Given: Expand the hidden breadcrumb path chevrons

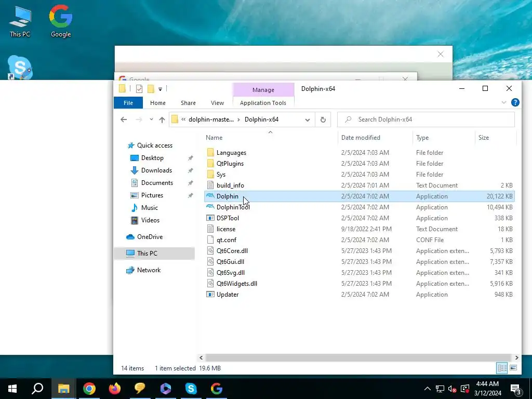Looking at the screenshot, I should [183, 119].
